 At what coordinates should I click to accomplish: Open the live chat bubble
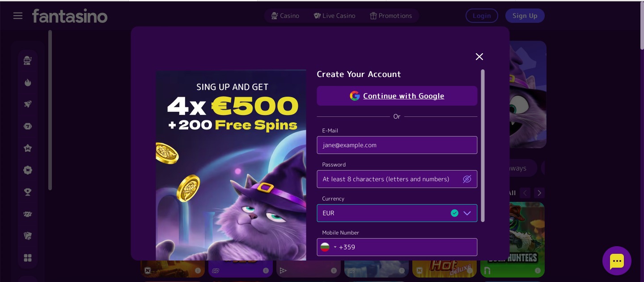point(617,261)
